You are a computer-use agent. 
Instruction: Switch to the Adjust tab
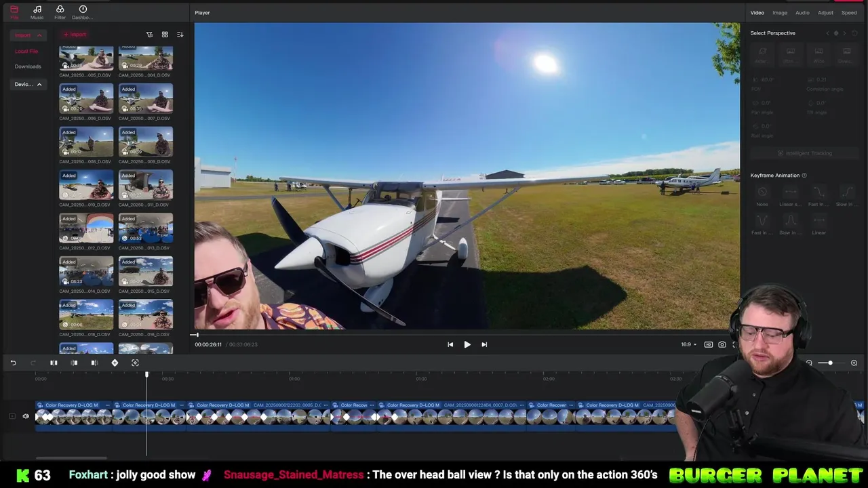[825, 12]
